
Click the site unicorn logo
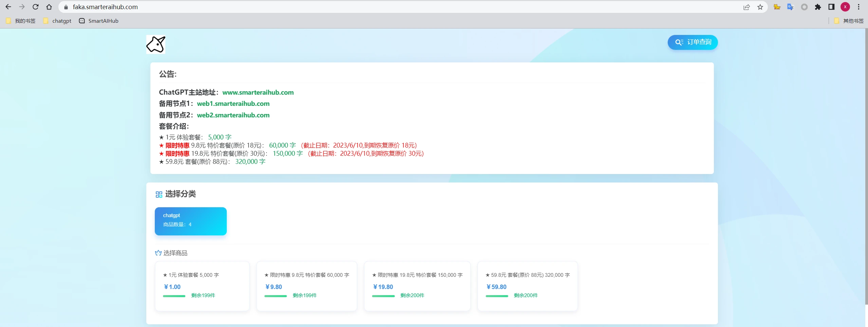click(x=156, y=44)
